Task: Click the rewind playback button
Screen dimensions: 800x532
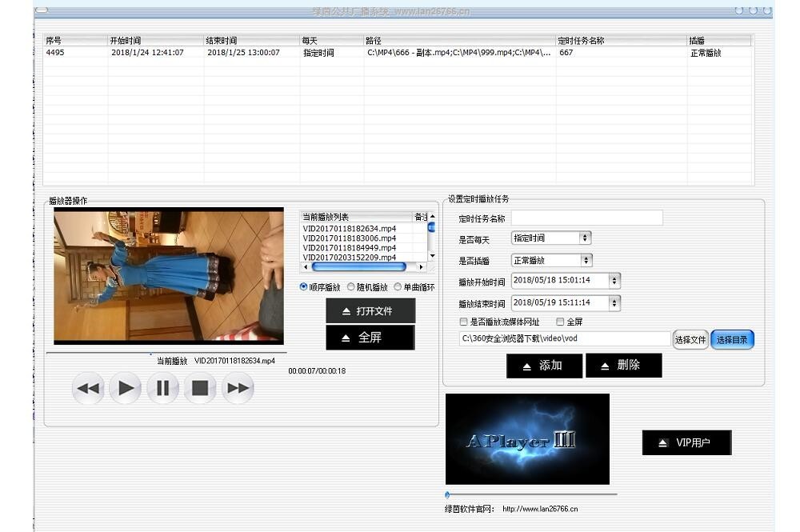Action: tap(88, 389)
